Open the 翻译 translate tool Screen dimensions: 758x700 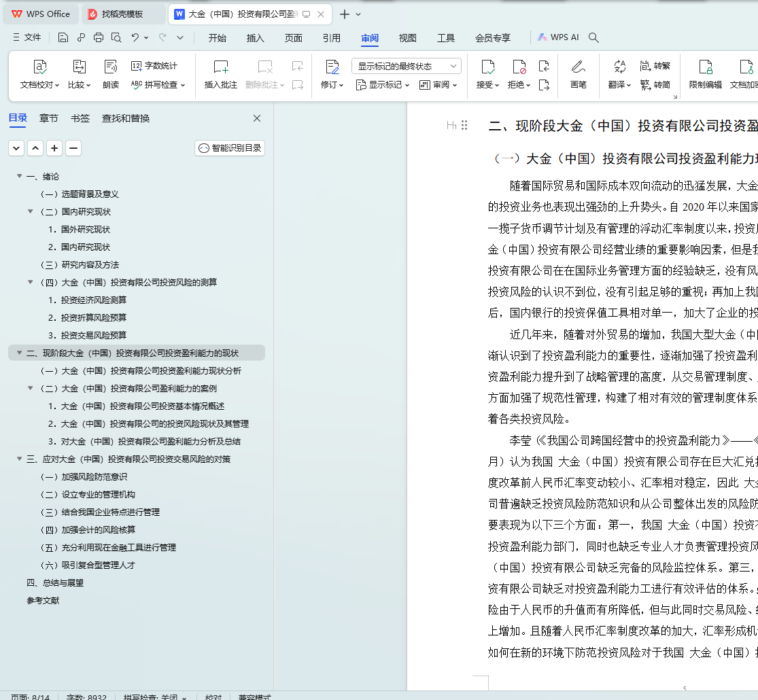click(620, 75)
